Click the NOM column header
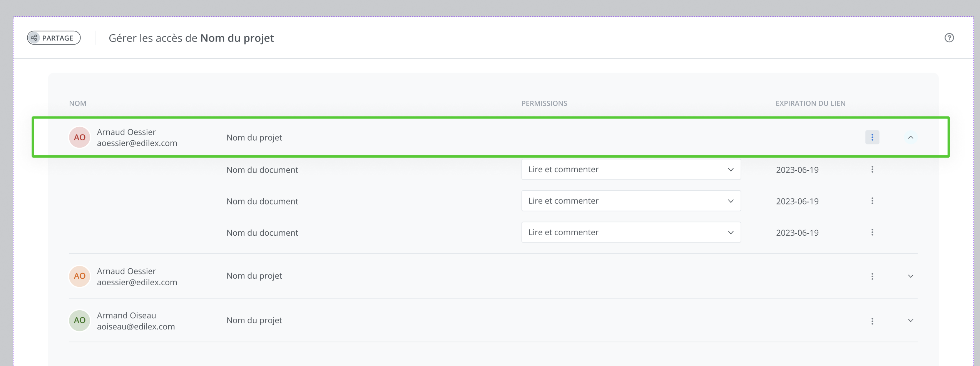The width and height of the screenshot is (980, 366). (x=78, y=103)
